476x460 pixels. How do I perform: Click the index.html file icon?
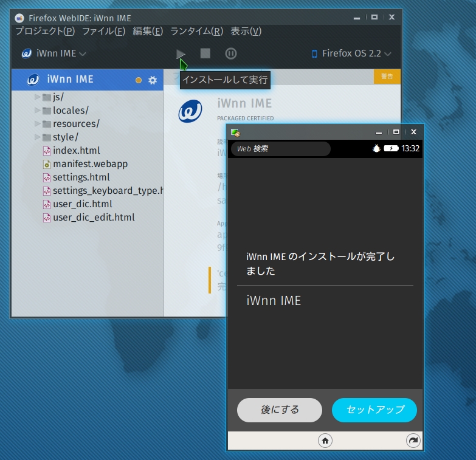(46, 151)
